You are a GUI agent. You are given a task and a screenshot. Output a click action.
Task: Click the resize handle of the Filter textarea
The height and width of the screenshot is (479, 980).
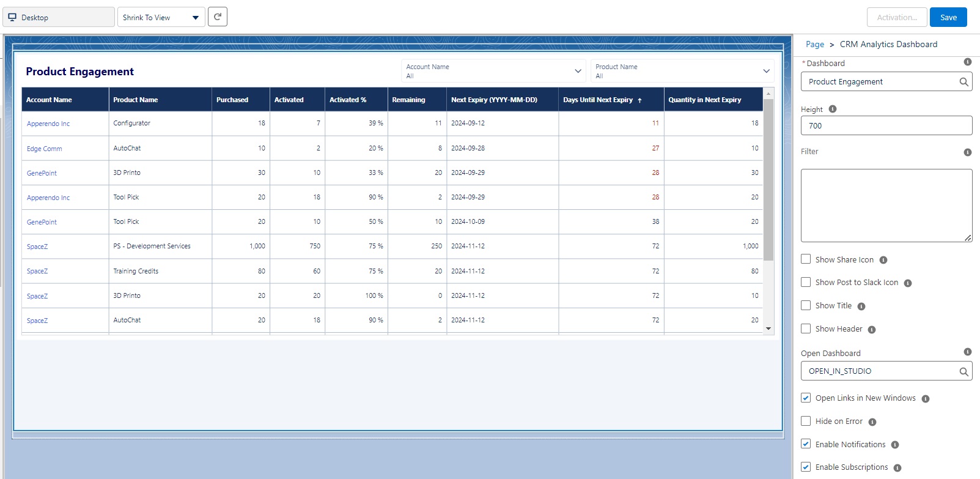pos(968,238)
